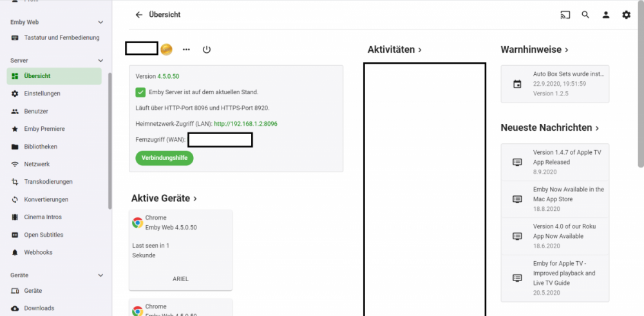
Task: Open the cast to device icon
Action: (x=565, y=15)
